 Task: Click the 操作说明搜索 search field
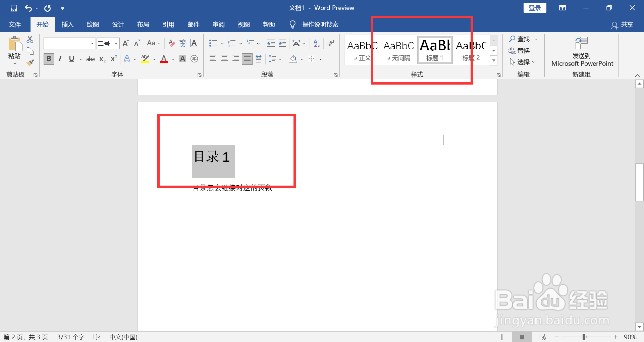coord(320,25)
